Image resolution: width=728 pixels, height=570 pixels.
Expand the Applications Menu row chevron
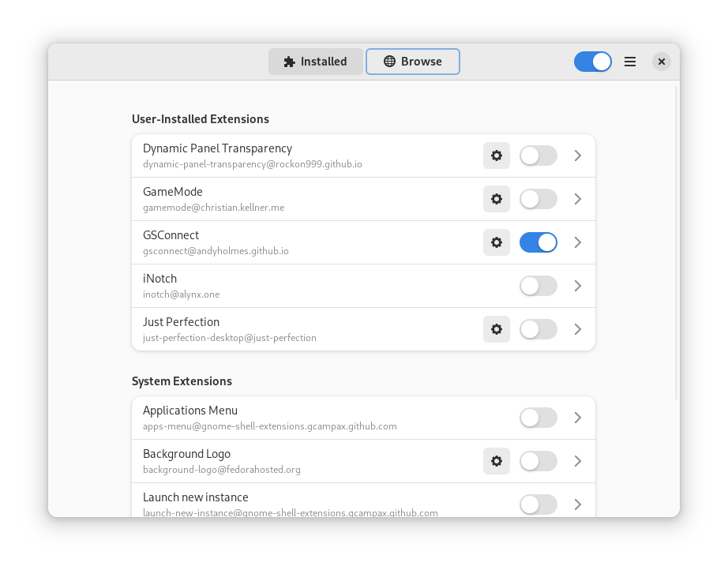tap(578, 418)
